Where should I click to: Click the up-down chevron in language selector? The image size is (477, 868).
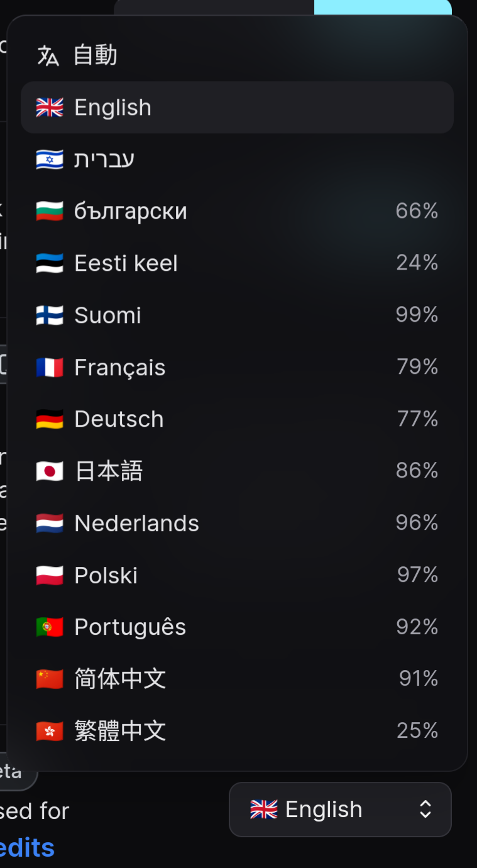pos(425,810)
